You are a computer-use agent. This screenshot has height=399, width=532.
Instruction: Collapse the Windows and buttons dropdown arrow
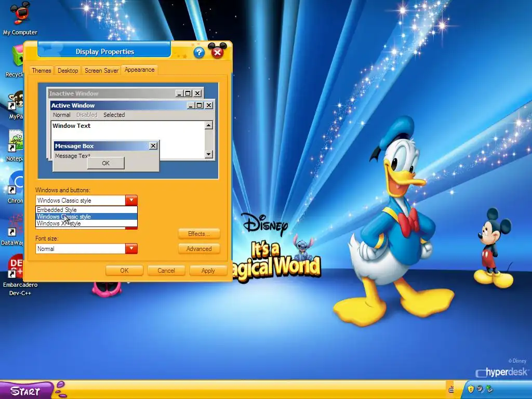coord(131,200)
